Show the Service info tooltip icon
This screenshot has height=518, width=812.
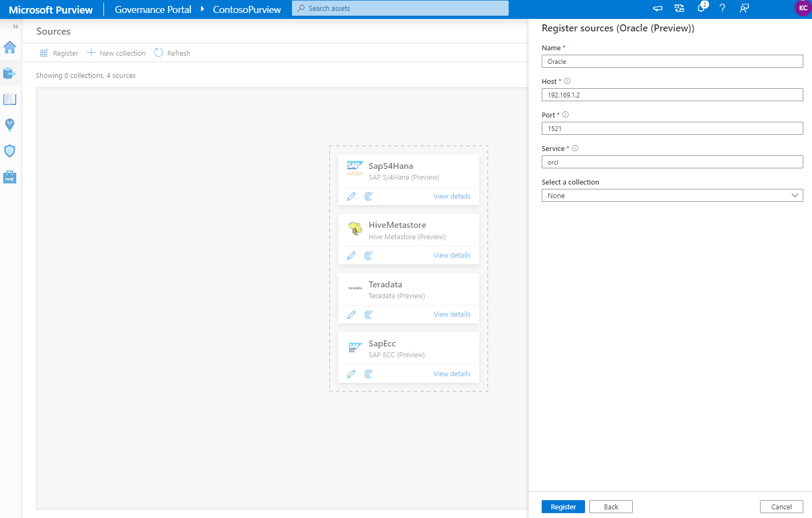click(x=575, y=148)
